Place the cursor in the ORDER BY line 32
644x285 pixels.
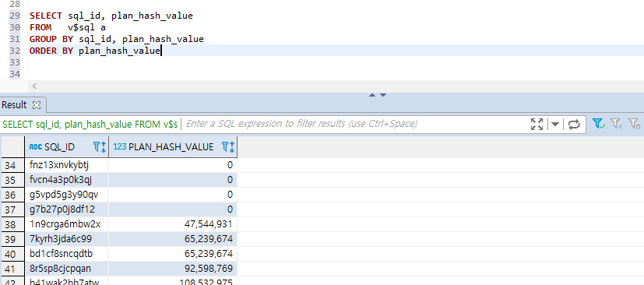point(94,51)
